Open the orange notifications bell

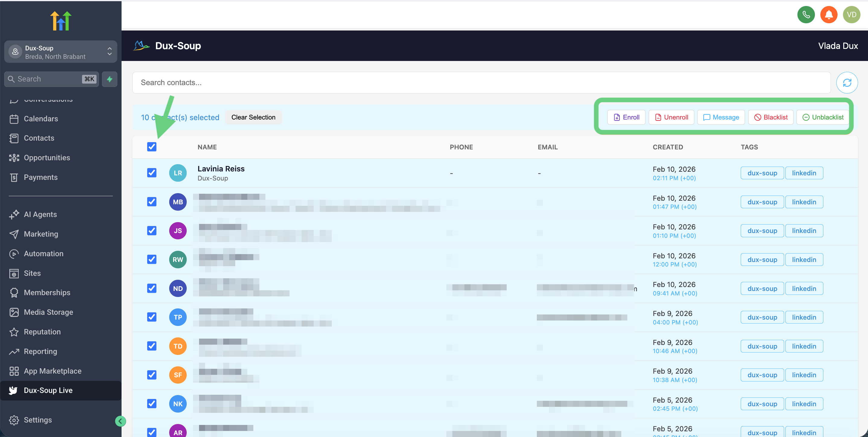[828, 15]
